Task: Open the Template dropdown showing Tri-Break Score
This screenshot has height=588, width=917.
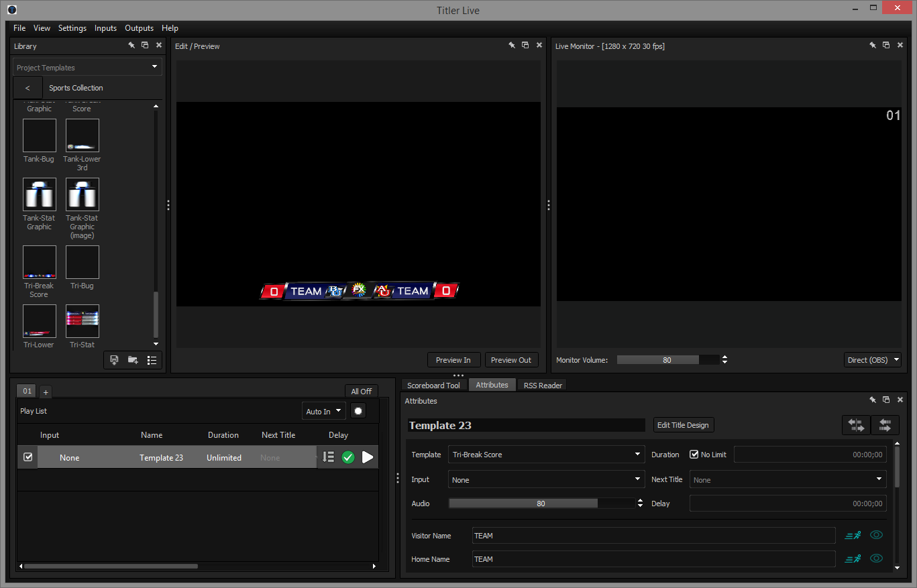Action: (x=545, y=455)
